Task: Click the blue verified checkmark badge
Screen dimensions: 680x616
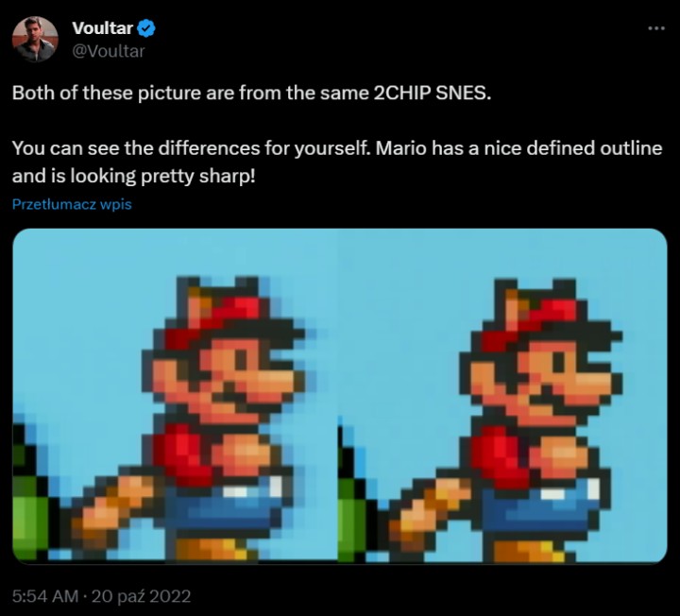Action: pos(146,28)
